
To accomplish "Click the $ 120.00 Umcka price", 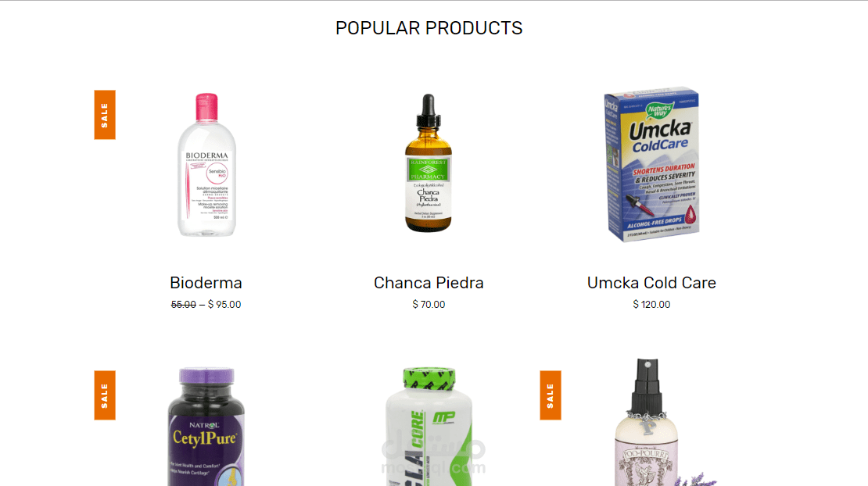I will 651,305.
